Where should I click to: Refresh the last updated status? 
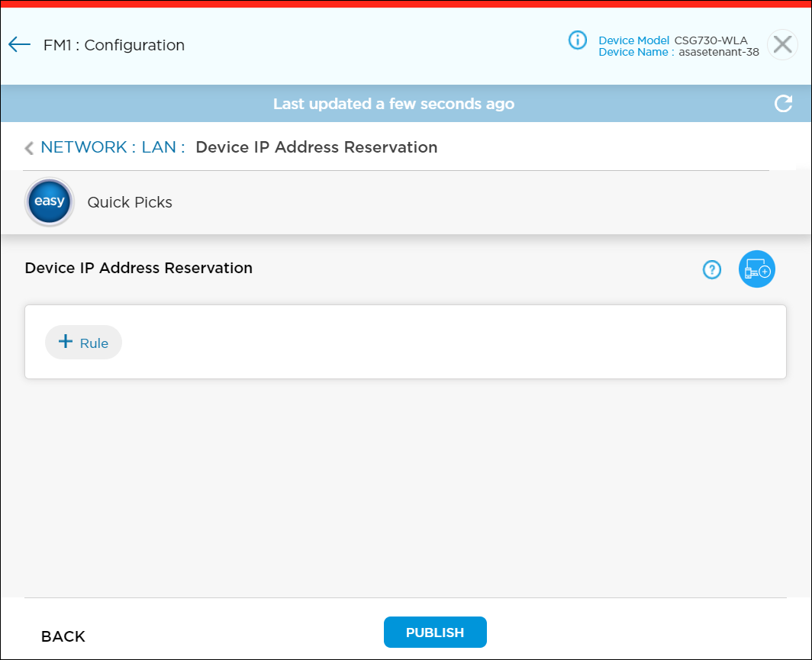783,104
